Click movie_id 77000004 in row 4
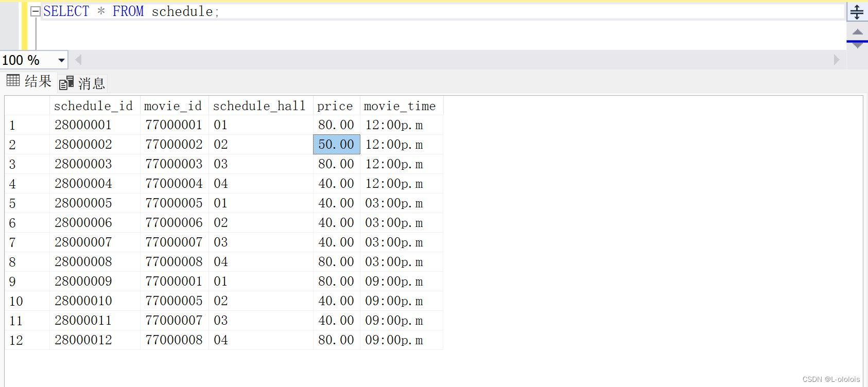The image size is (868, 387). 174,184
